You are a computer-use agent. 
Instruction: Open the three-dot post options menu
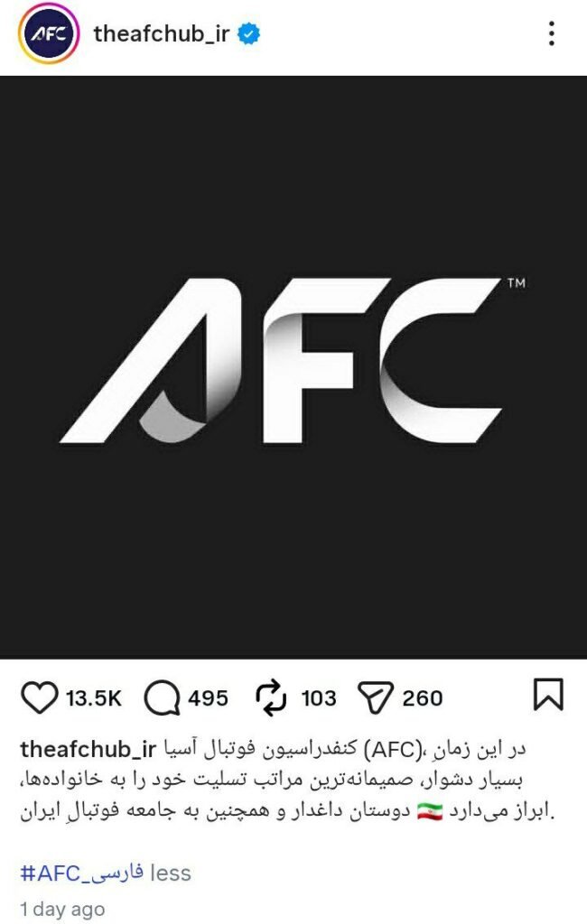[x=551, y=33]
